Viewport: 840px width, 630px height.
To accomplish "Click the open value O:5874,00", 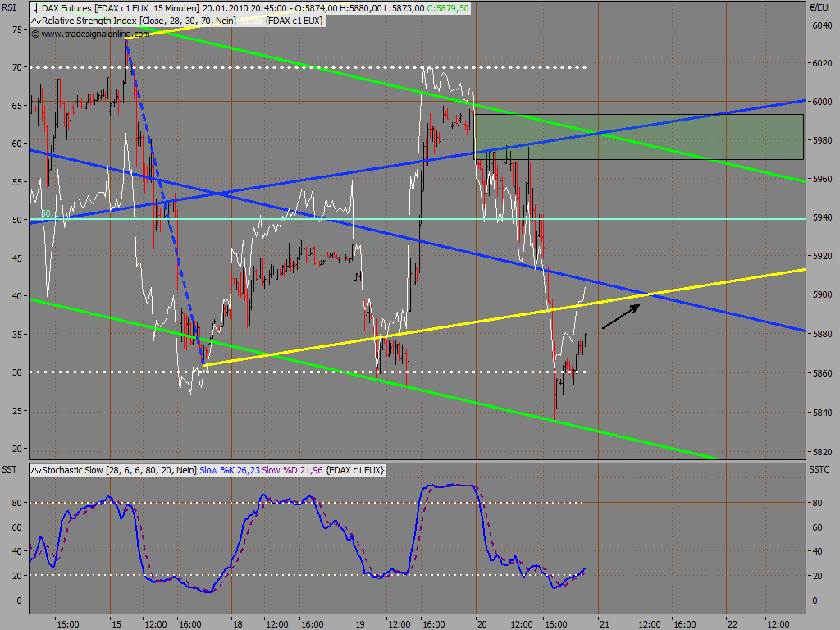I will click(317, 8).
